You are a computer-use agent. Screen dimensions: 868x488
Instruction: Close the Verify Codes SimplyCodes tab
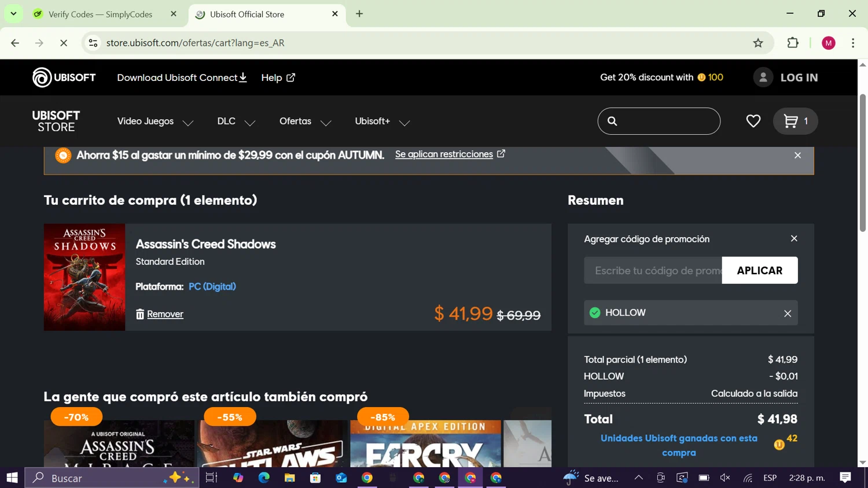point(174,14)
